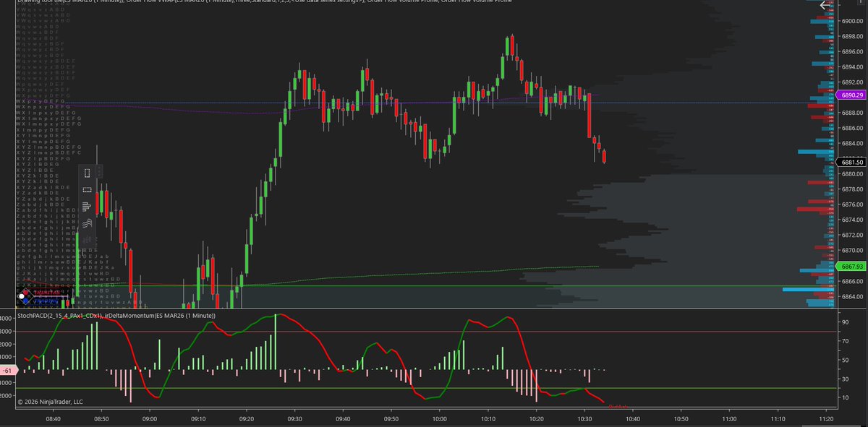Click the 08:40 time axis label
This screenshot has height=427, width=868.
[54, 418]
